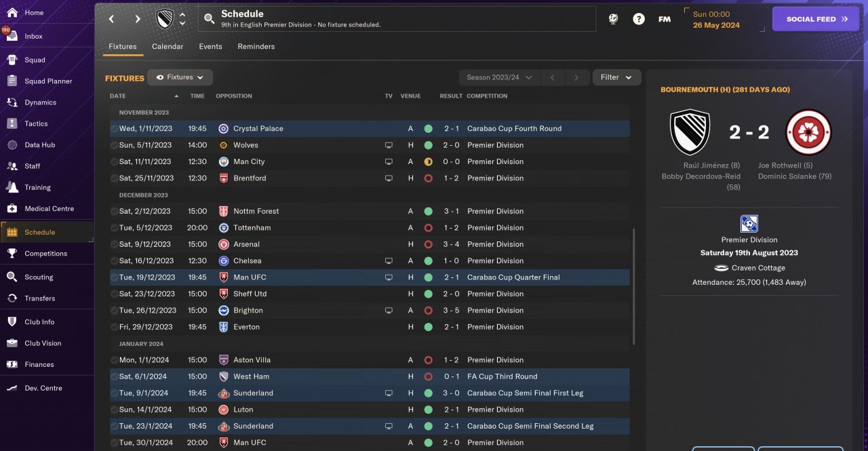Click the Transfers arrows icon
Image resolution: width=868 pixels, height=451 pixels.
click(12, 298)
